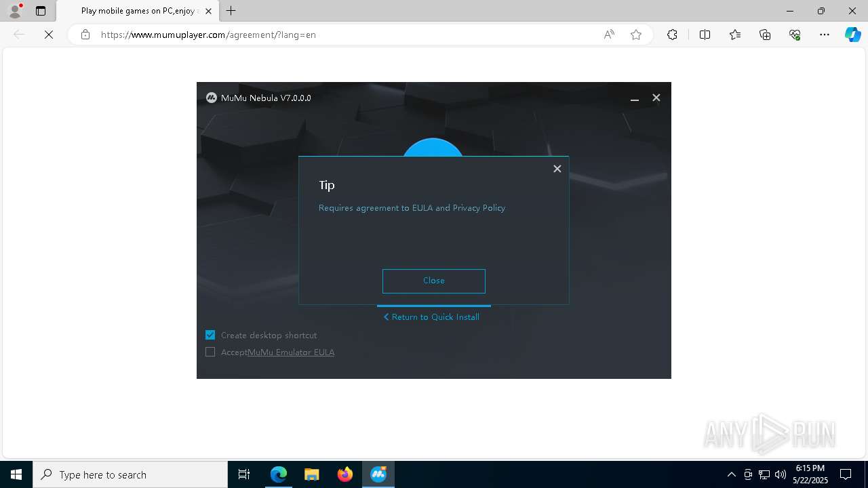Image resolution: width=868 pixels, height=488 pixels.
Task: Add this page to favorites star
Action: pos(636,35)
